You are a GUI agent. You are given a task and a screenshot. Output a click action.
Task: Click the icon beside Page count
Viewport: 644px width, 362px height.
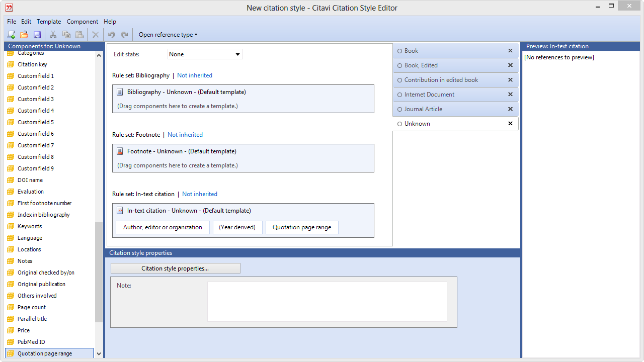(11, 307)
